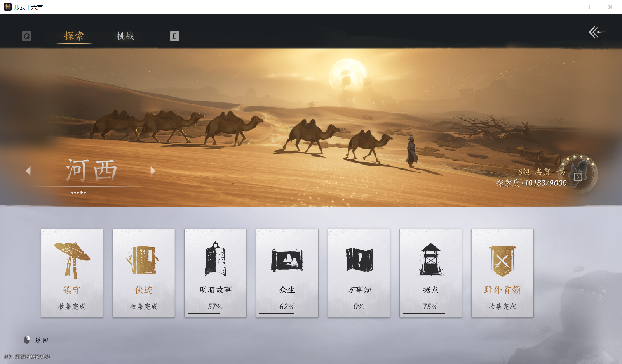Screen dimensions: 622x364
Task: Select the 万事知 card title
Action: 359,290
